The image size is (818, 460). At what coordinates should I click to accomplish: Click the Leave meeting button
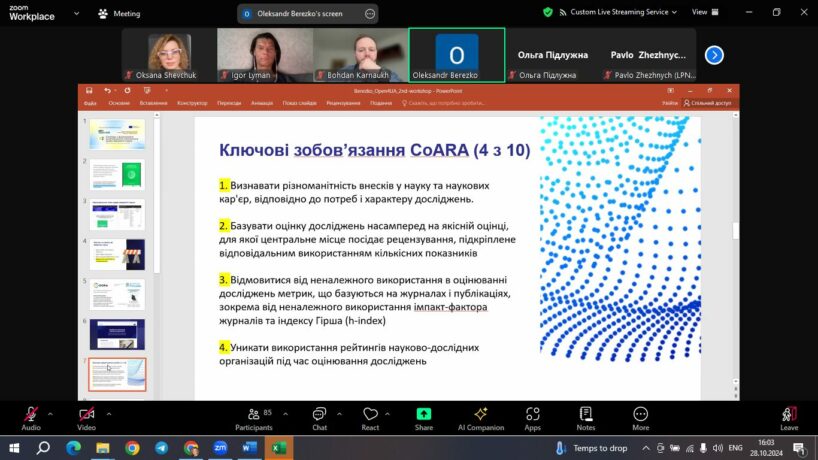pyautogui.click(x=789, y=416)
